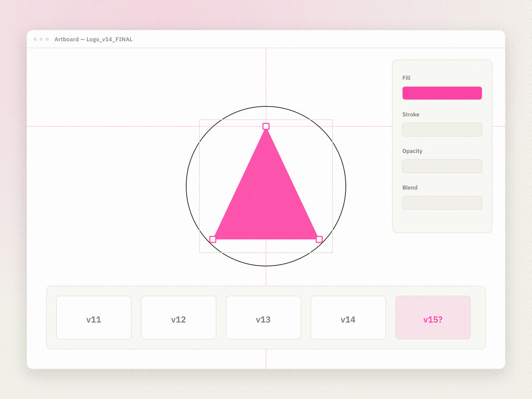Click the Blend label in the properties panel
The height and width of the screenshot is (399, 532).
410,188
